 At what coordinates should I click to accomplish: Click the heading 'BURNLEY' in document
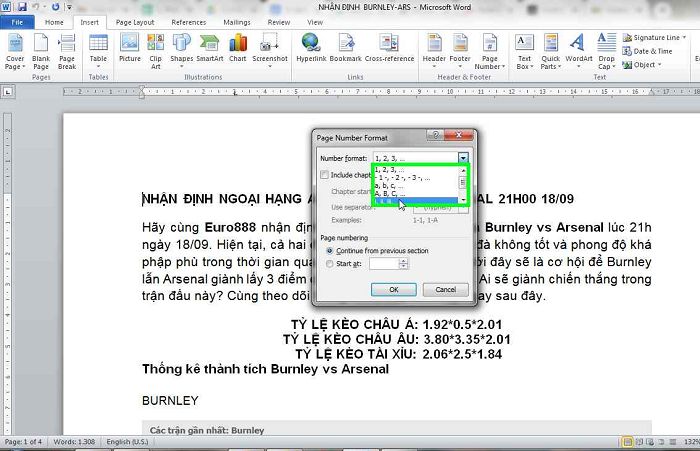point(170,401)
